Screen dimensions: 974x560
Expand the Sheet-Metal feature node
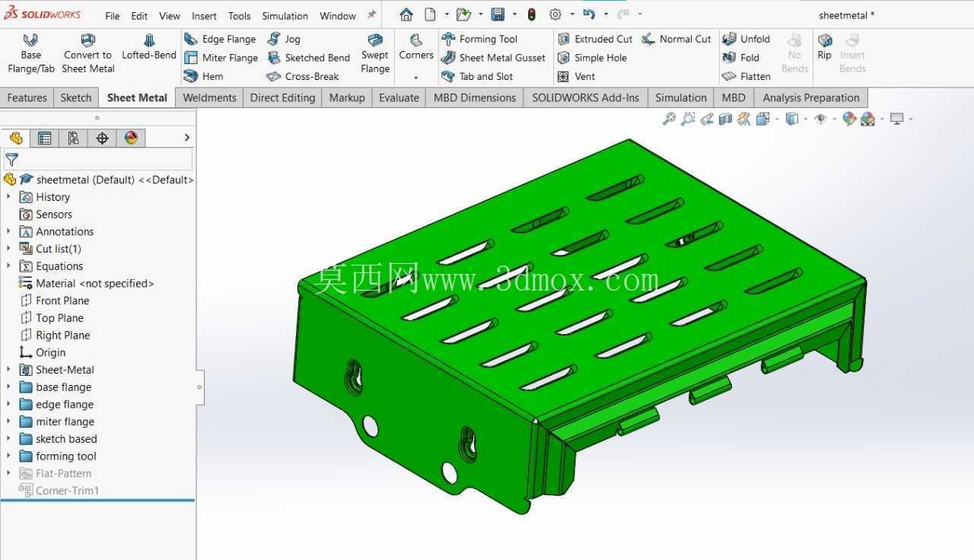click(8, 370)
